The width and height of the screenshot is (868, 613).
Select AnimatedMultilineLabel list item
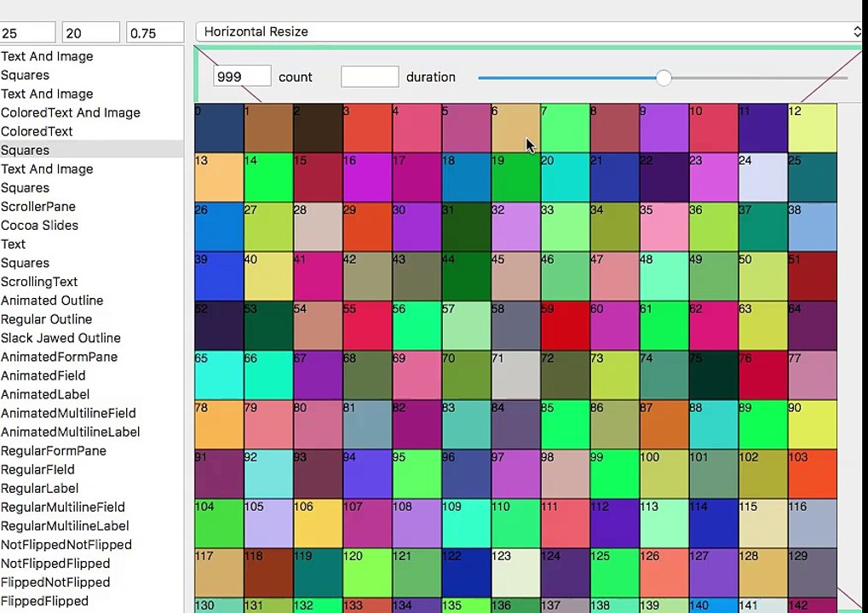tap(91, 433)
